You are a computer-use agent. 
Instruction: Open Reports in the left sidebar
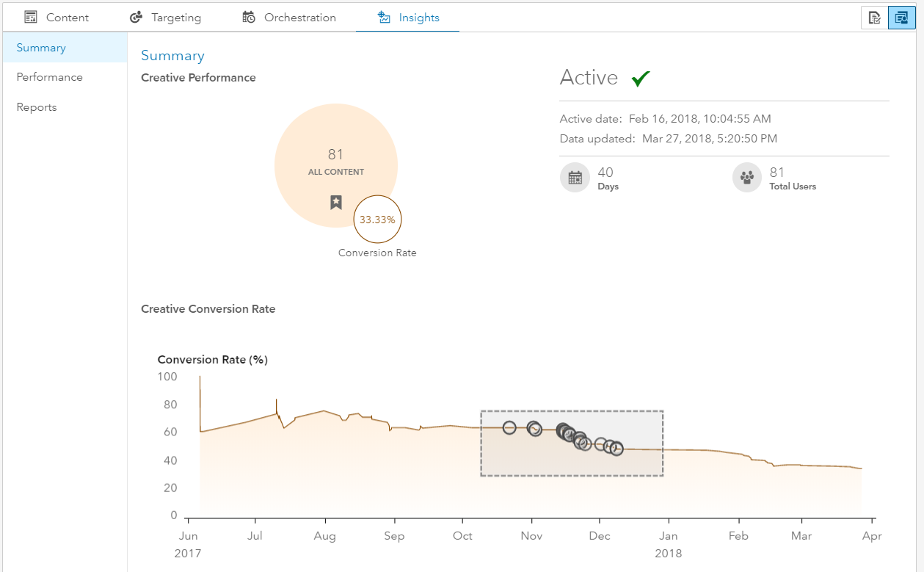click(x=37, y=107)
